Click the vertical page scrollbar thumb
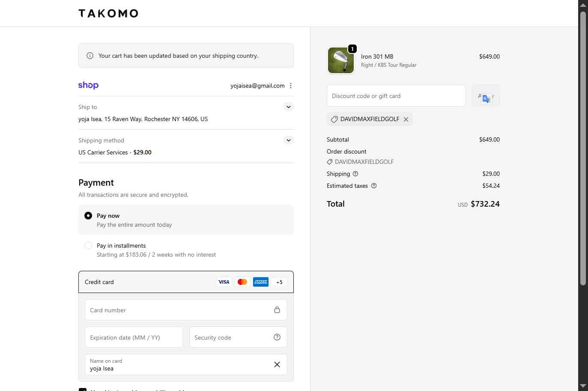Image resolution: width=588 pixels, height=391 pixels. pos(583,148)
